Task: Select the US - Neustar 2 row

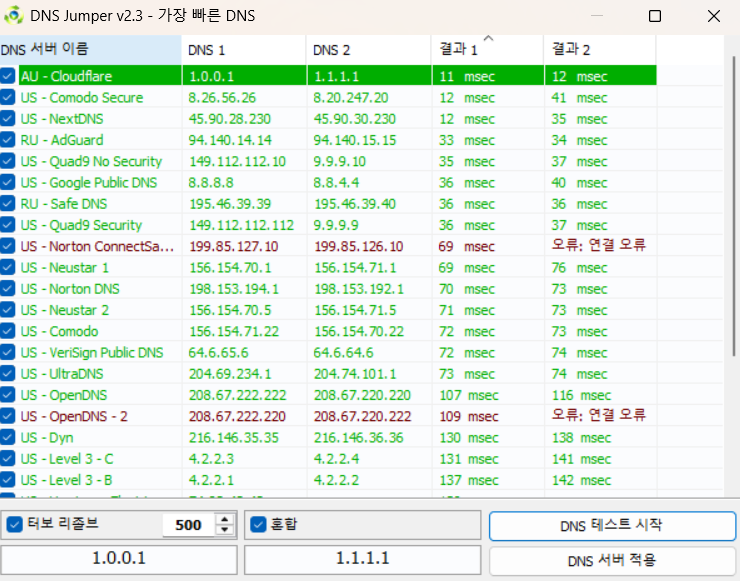Action: (328, 310)
